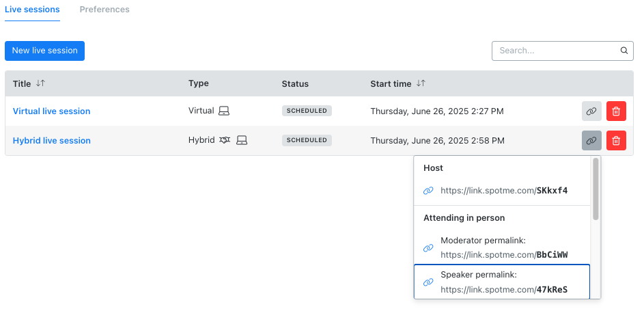The image size is (644, 311).
Task: Click chain icon beside Host link
Action: click(428, 191)
